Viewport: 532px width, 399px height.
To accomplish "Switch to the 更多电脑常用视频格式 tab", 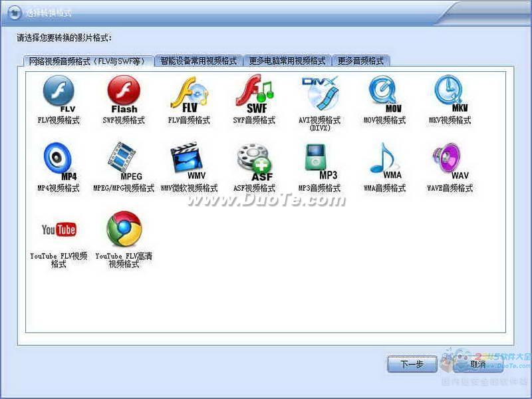I will [x=287, y=61].
